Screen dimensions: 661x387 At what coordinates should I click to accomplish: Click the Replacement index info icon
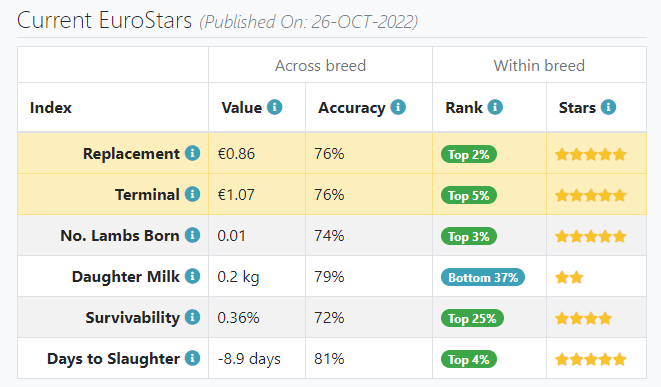[x=192, y=153]
